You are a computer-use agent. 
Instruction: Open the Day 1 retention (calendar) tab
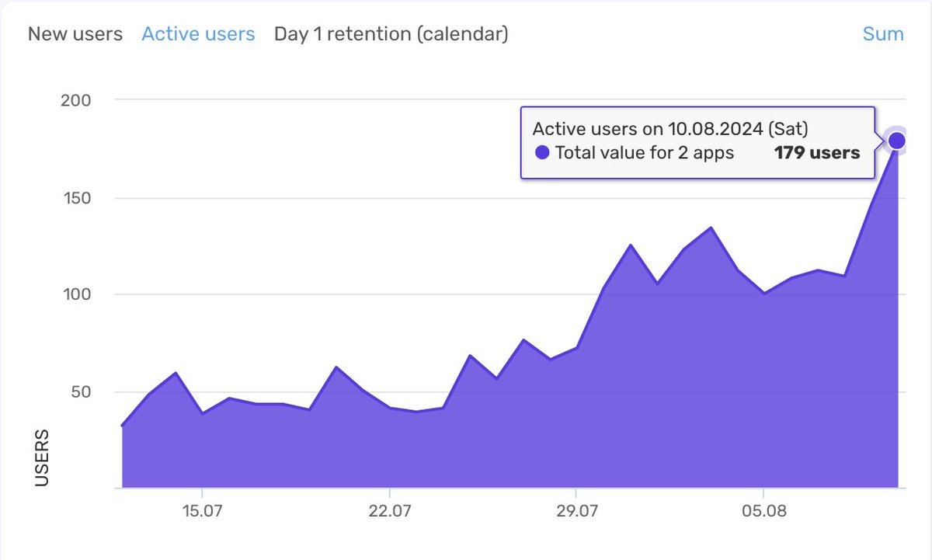(391, 34)
